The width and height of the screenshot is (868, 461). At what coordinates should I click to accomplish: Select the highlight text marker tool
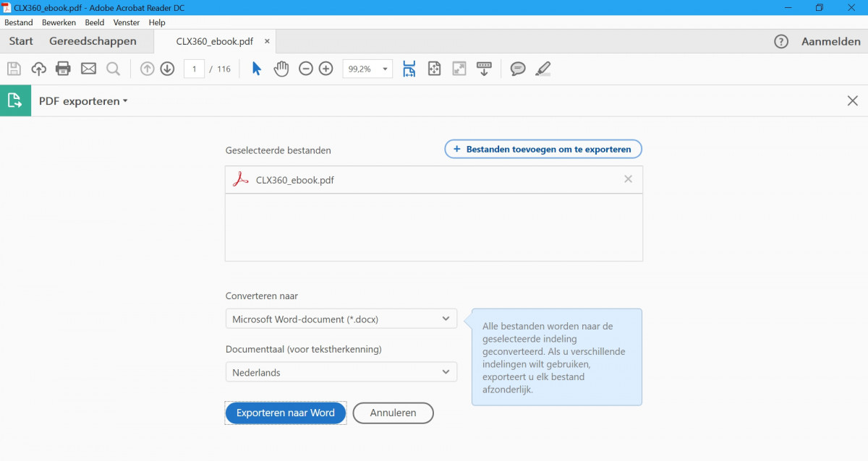coord(542,69)
